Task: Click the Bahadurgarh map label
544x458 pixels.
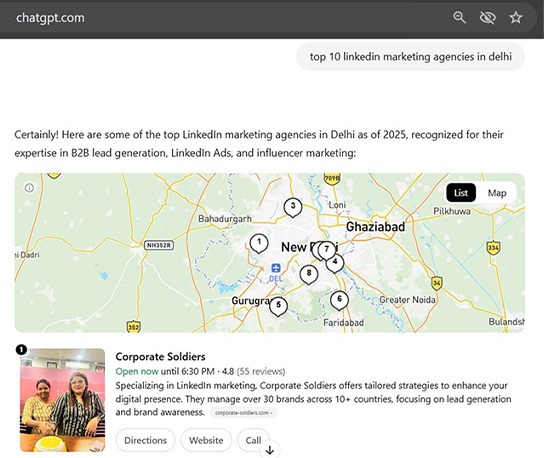Action: click(x=225, y=219)
